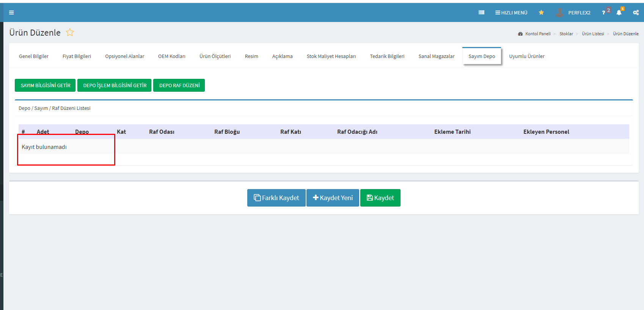The image size is (644, 310).
Task: Open the hamburger sidebar menu
Action: pyautogui.click(x=11, y=13)
